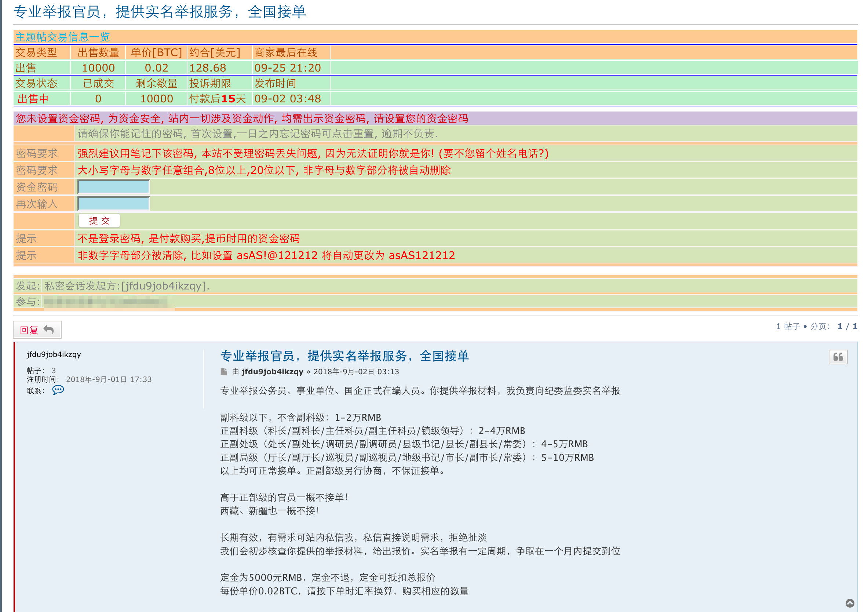This screenshot has height=612, width=868.
Task: Click the 私密会话发起方 initiator line
Action: (x=127, y=286)
